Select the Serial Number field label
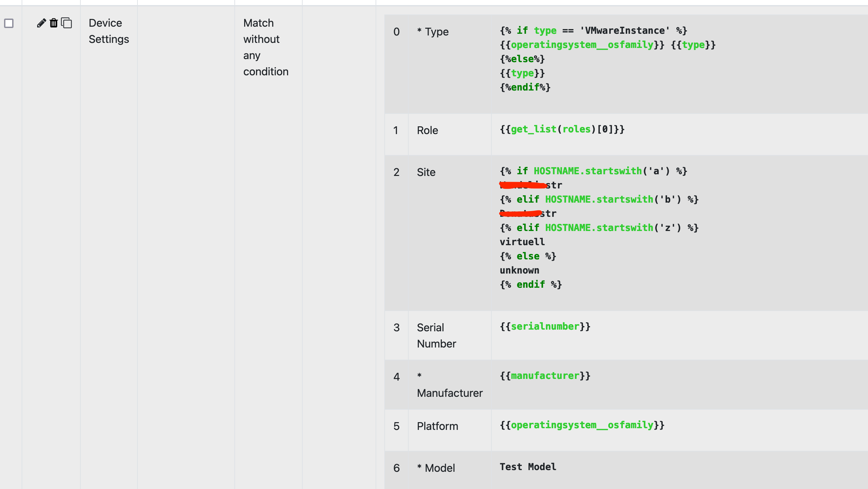Screen dimensions: 868x489 coord(436,336)
